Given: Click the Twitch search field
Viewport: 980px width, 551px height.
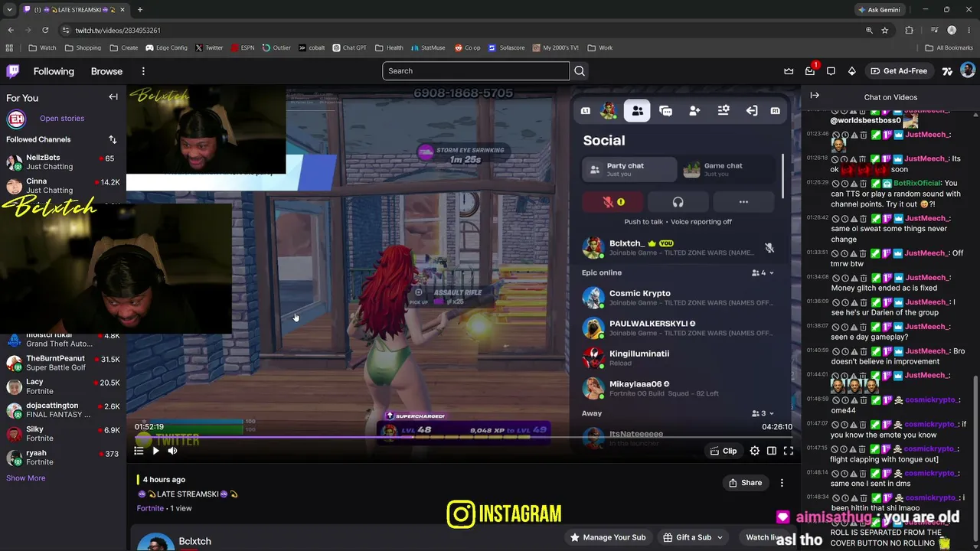Looking at the screenshot, I should coord(475,71).
